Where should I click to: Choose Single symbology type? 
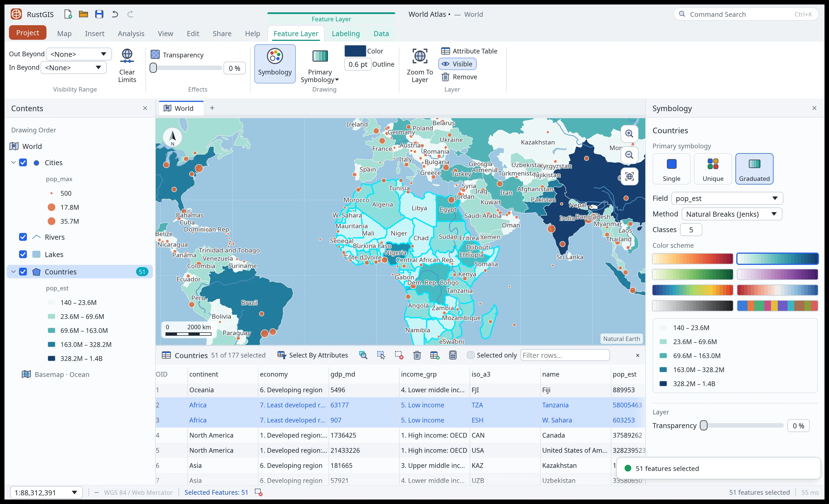pos(671,169)
